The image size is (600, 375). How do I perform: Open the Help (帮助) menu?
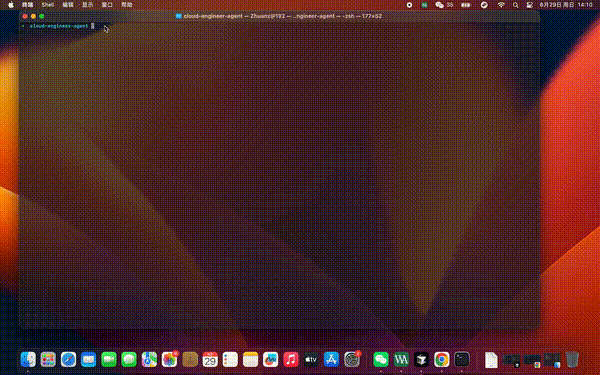pyautogui.click(x=127, y=5)
